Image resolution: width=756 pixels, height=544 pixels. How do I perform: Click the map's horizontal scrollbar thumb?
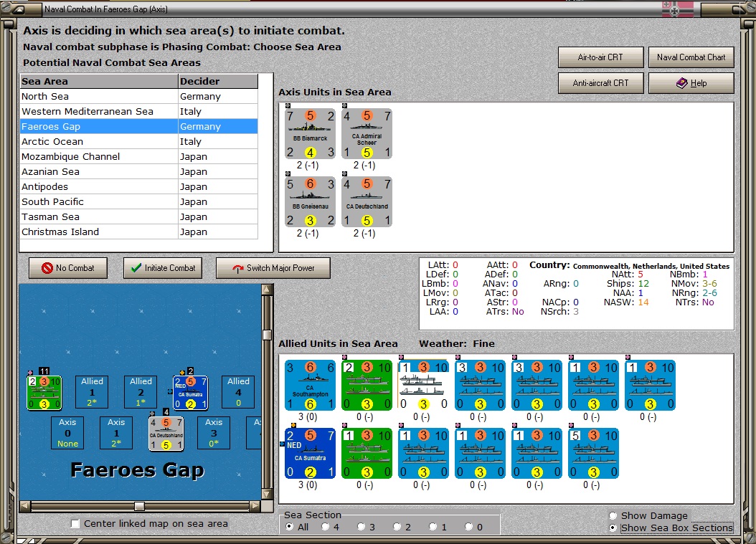(x=139, y=506)
